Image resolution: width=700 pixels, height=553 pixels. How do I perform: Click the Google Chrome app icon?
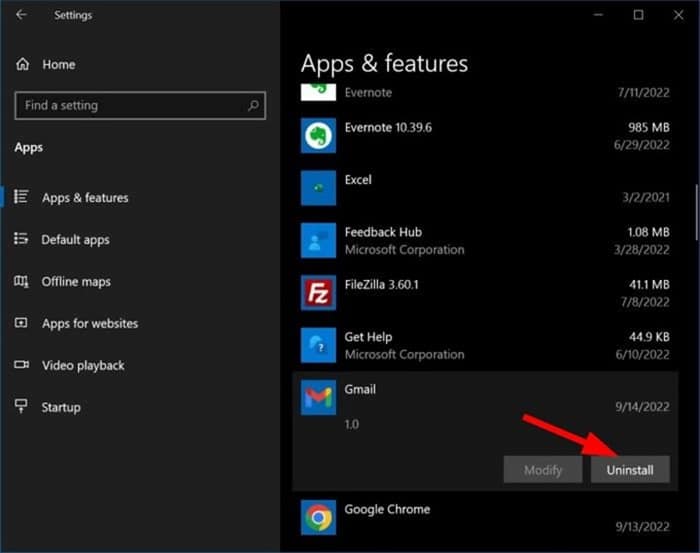point(318,517)
